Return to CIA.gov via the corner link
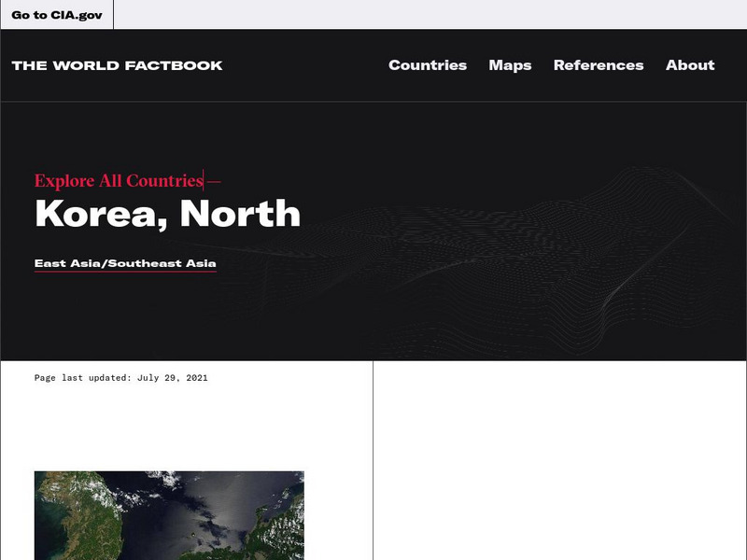 click(x=56, y=14)
